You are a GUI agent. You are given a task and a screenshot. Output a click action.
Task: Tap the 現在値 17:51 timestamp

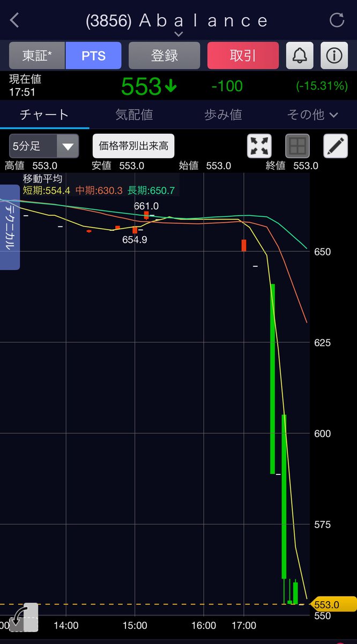[x=25, y=85]
